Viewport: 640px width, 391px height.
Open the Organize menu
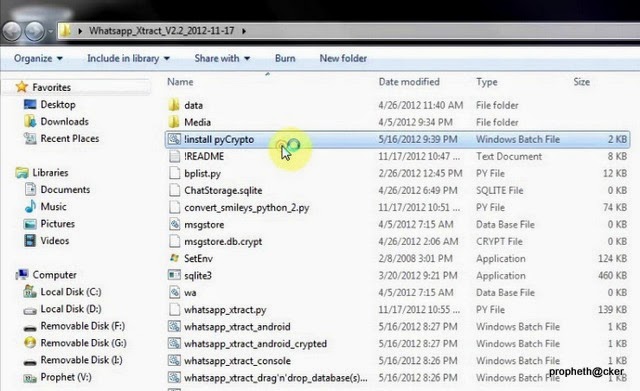pos(38,58)
